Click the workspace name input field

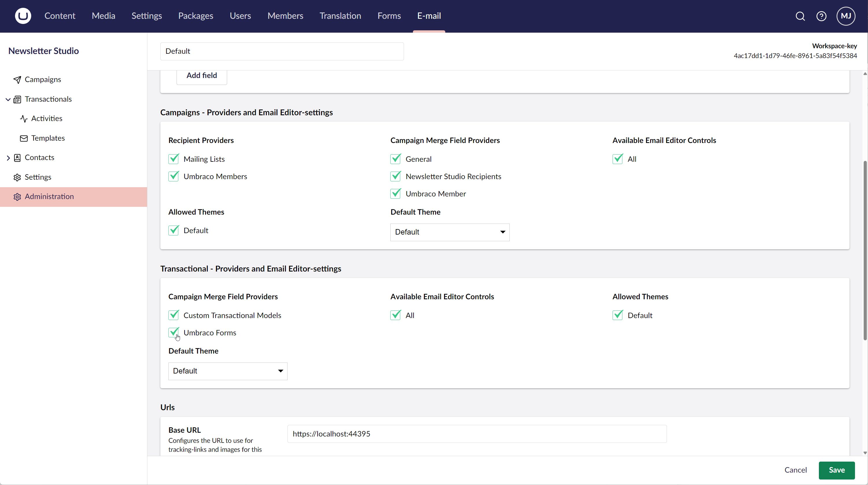[282, 51]
